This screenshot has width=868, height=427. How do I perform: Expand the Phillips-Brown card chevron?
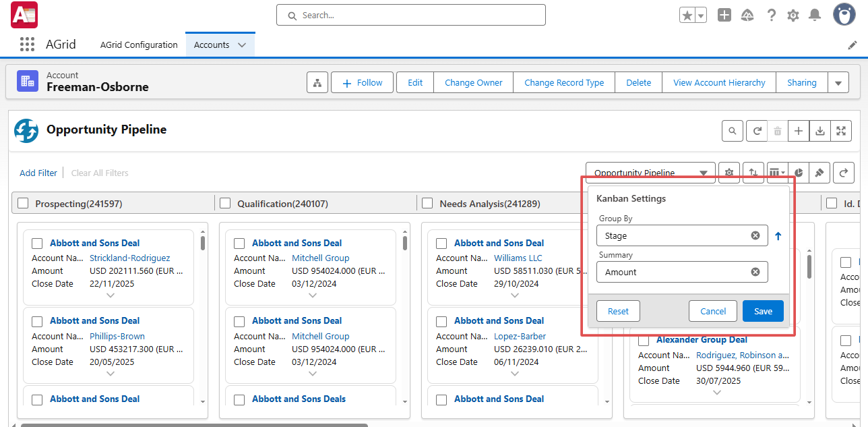click(x=111, y=374)
